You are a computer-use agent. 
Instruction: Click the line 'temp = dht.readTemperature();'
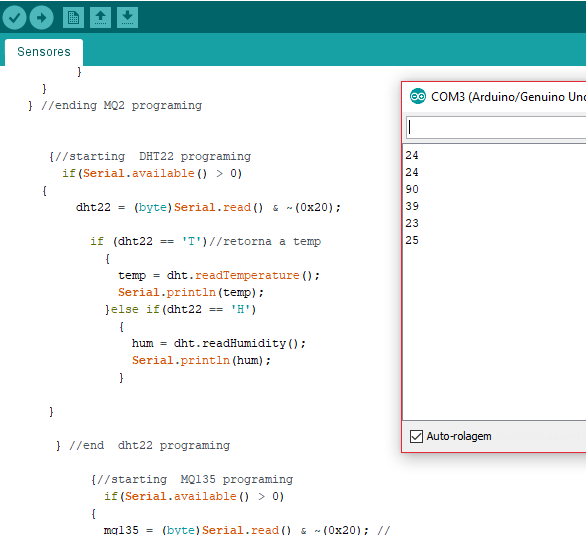219,276
